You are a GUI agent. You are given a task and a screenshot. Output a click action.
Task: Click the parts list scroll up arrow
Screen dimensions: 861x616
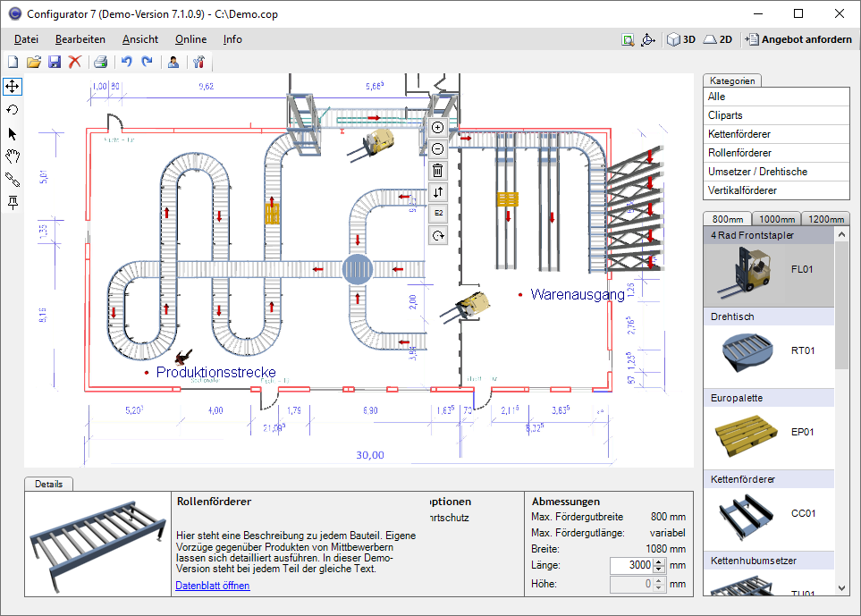(x=842, y=234)
